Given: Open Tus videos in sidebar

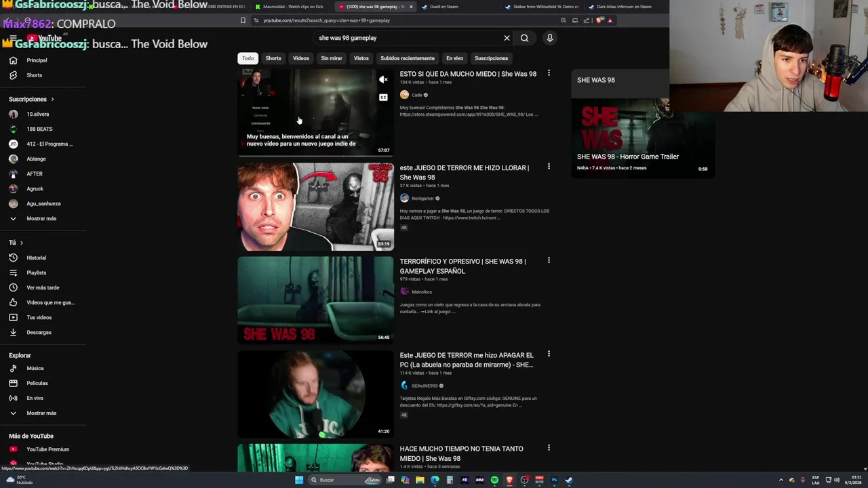Looking at the screenshot, I should (38, 317).
